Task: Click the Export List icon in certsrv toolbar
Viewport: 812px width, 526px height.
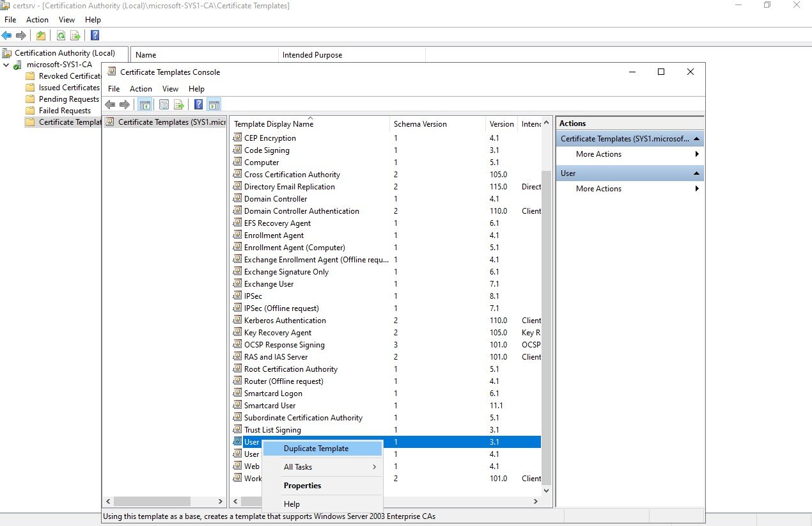Action: click(x=75, y=36)
